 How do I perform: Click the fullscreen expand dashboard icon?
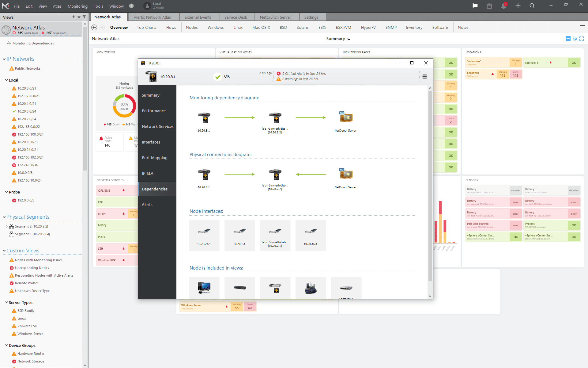[x=582, y=39]
